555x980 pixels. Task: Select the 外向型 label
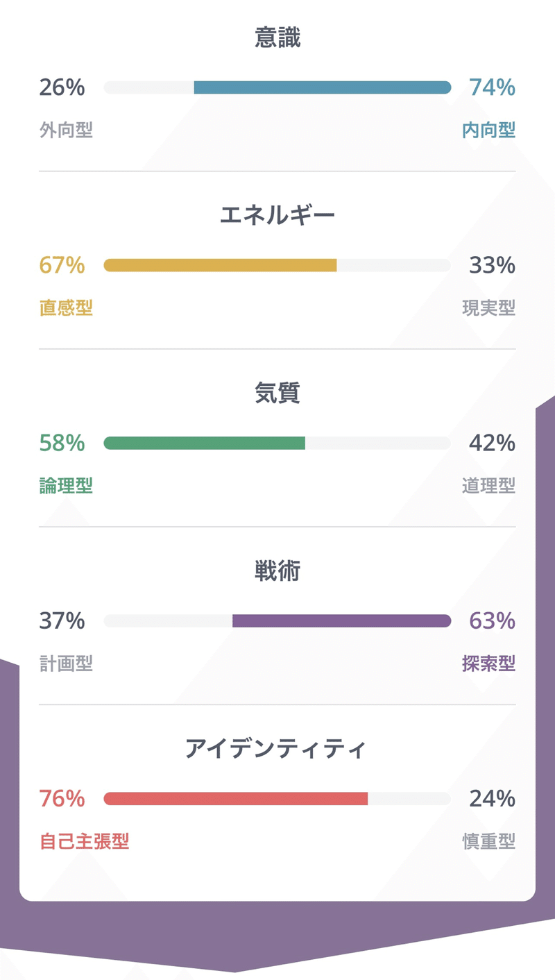66,130
